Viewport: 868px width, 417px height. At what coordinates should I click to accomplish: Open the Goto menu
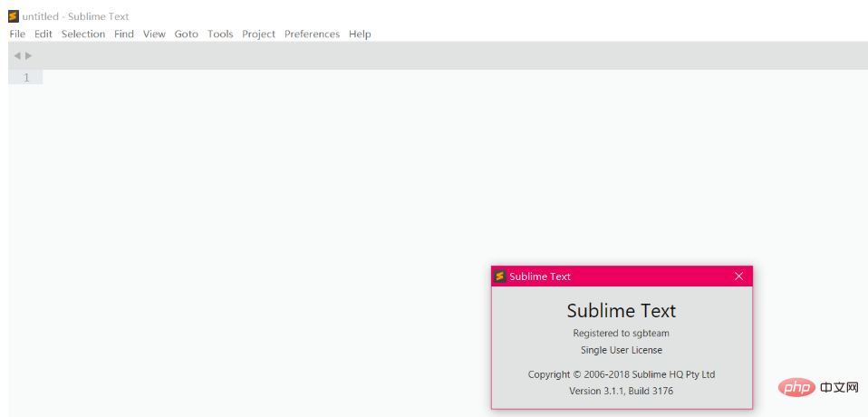(186, 34)
